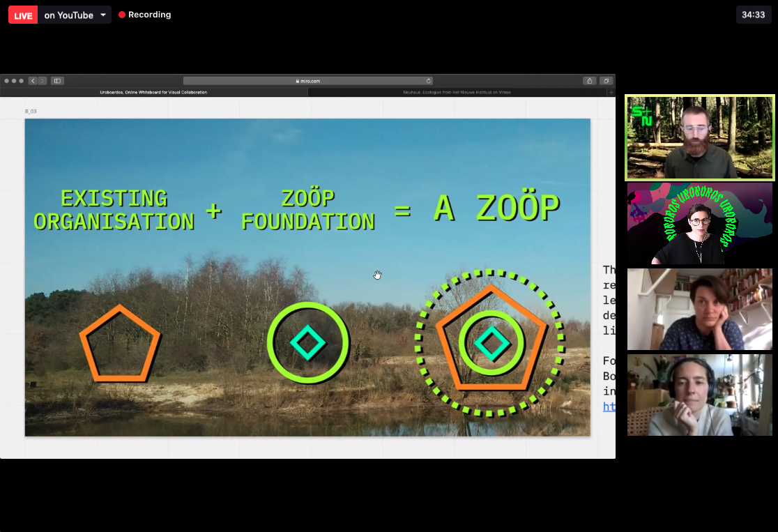
Task: Switch to the Neuhaus Ecologies Vimeo tab
Action: click(457, 92)
